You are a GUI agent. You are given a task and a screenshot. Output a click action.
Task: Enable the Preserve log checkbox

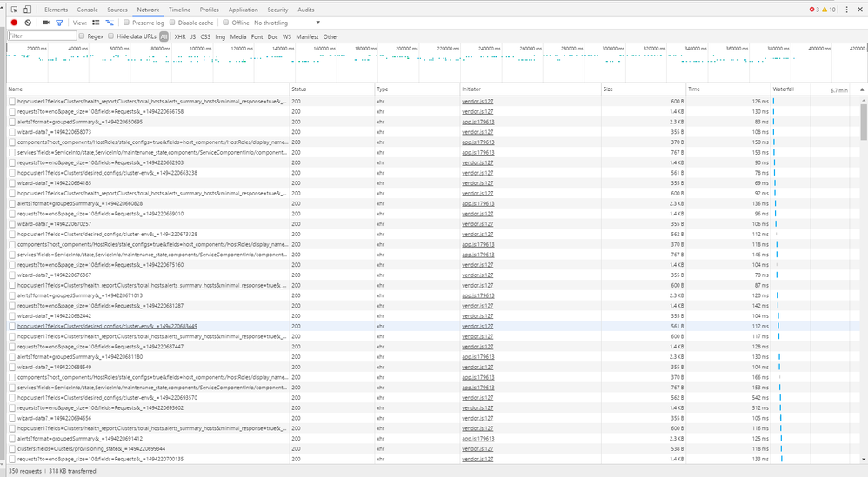127,23
